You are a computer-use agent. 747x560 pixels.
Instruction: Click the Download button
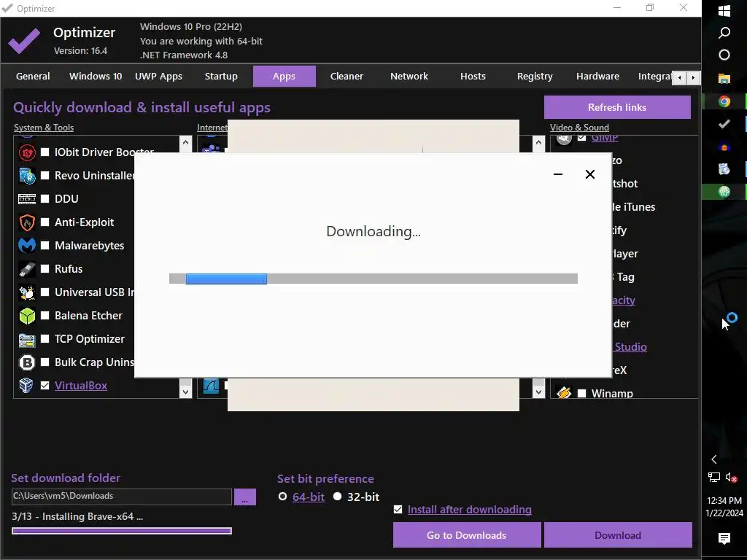pyautogui.click(x=618, y=534)
